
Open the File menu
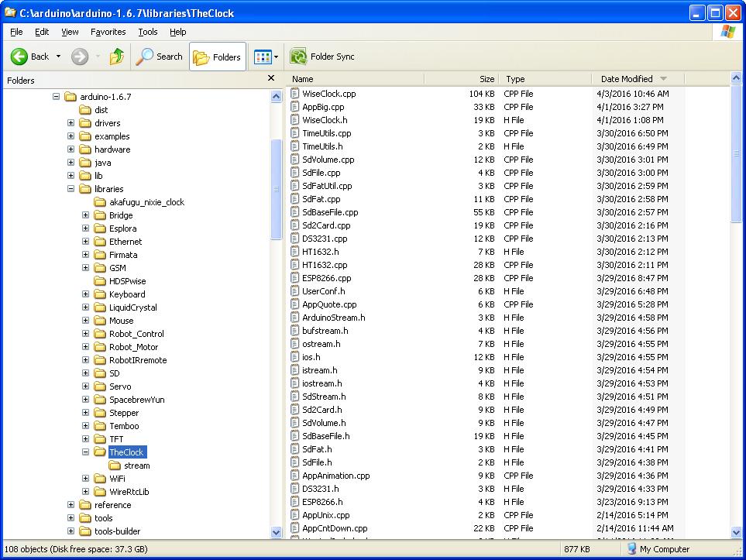(x=16, y=32)
